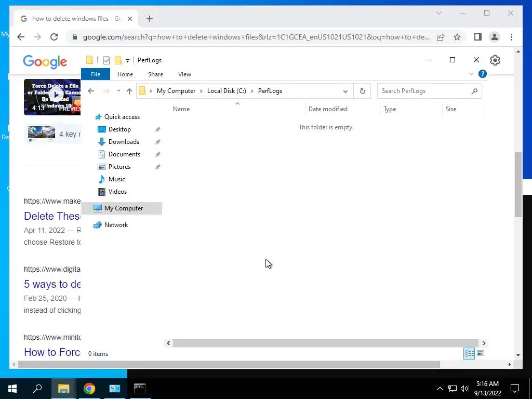Click Explorer horizontal scrollbar left arrow
Image resolution: width=532 pixels, height=399 pixels.
pyautogui.click(x=168, y=343)
